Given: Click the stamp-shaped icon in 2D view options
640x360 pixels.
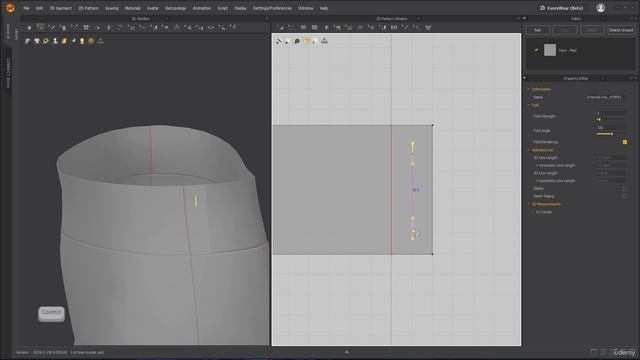Looking at the screenshot, I should click(324, 41).
